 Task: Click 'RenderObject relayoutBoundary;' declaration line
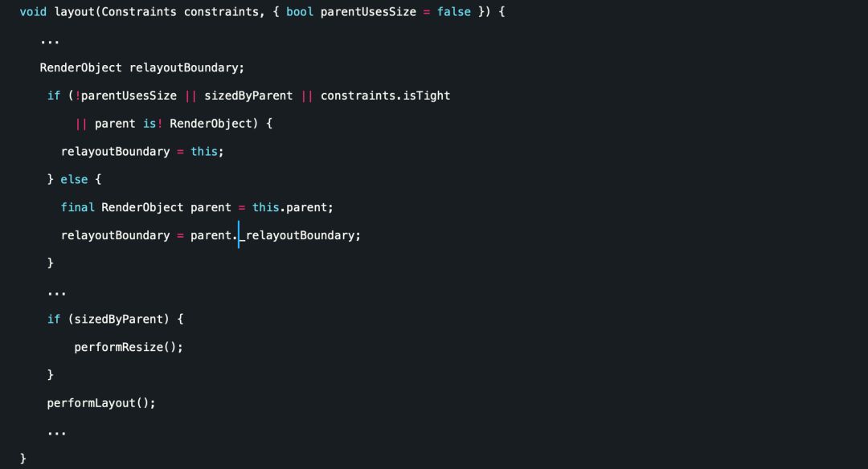pyautogui.click(x=141, y=68)
